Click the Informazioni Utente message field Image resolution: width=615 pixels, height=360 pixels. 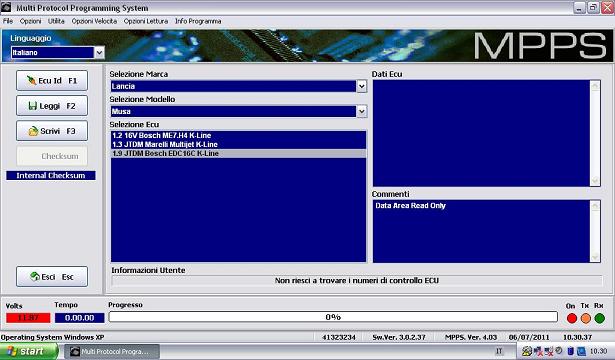(357, 281)
